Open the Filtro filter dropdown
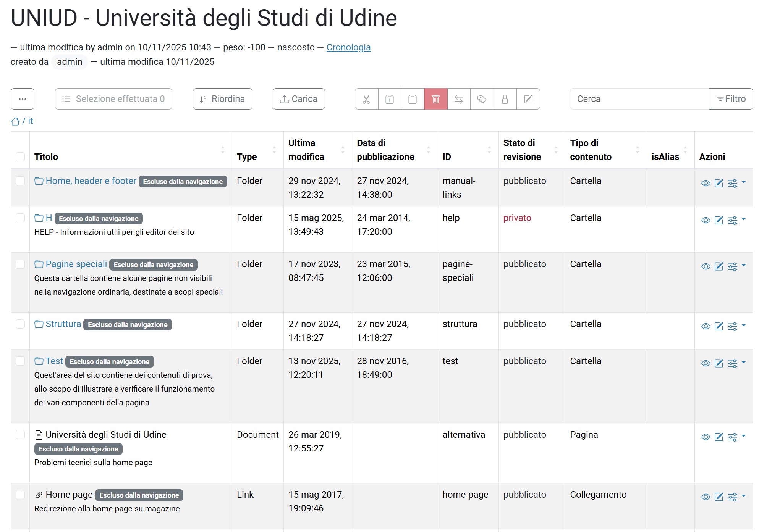The height and width of the screenshot is (532, 759). point(731,99)
